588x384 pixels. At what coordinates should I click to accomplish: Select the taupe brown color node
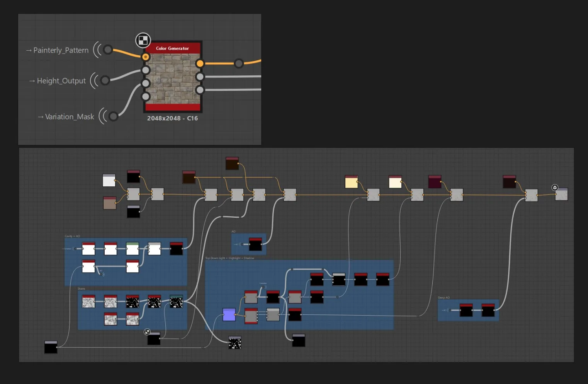110,203
